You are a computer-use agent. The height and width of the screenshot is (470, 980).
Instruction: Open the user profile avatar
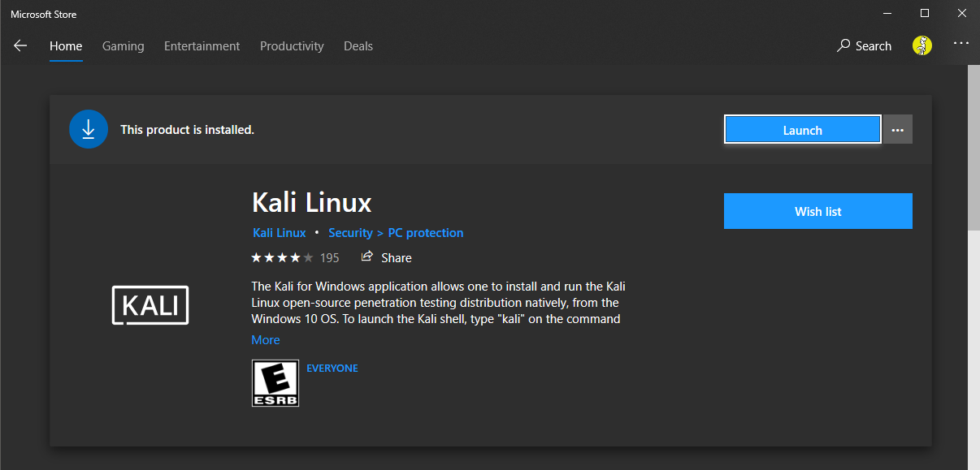pos(921,46)
